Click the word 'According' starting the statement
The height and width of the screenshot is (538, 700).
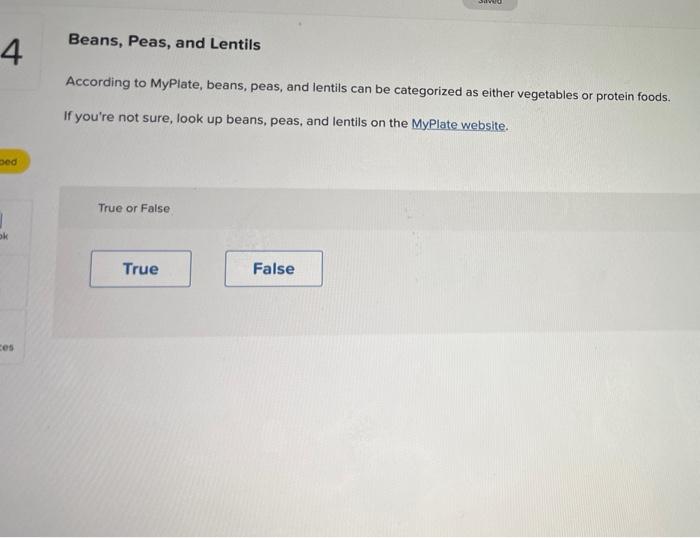pyautogui.click(x=98, y=82)
